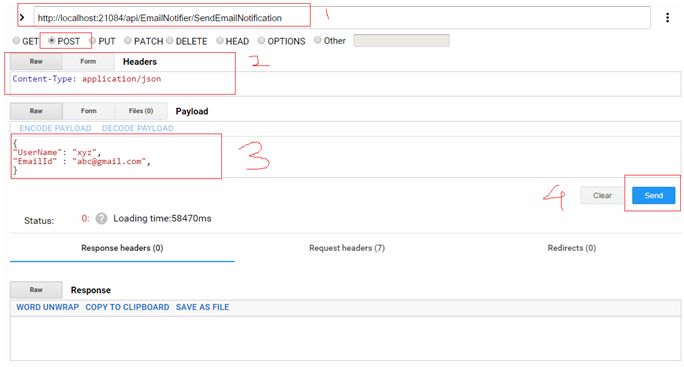Screen dimensions: 684x367
Task: Open the three-dot options menu
Action: [x=667, y=18]
